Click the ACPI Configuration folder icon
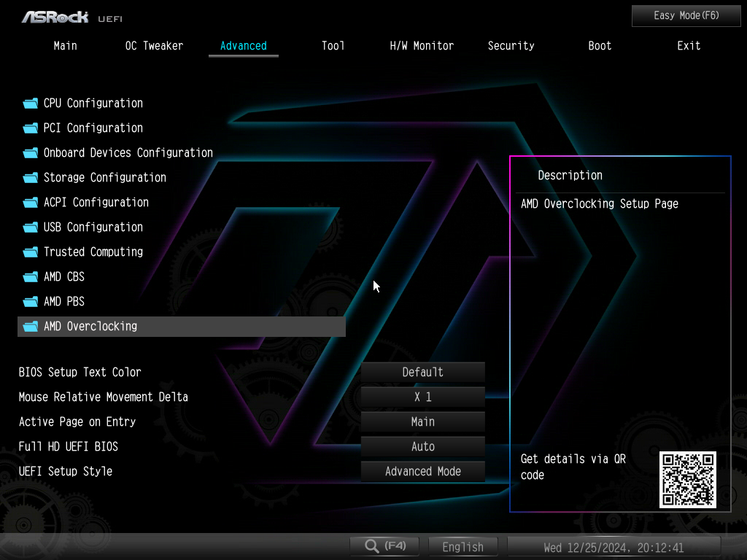This screenshot has height=560, width=747. 31,203
